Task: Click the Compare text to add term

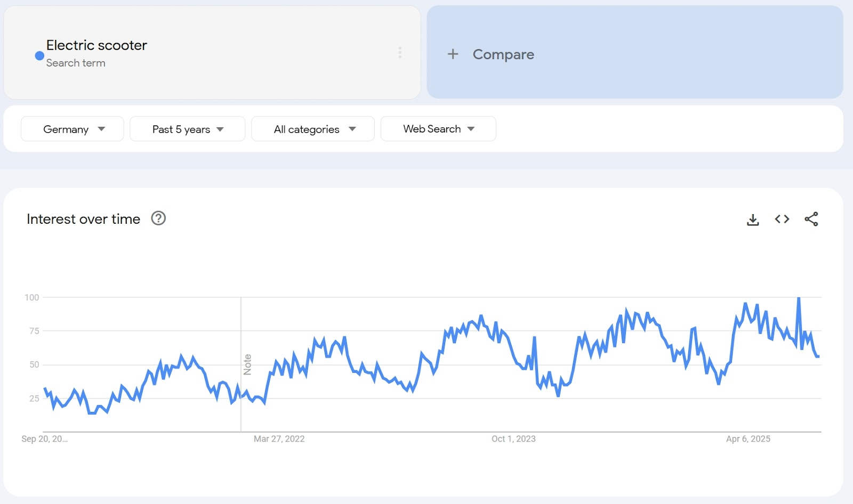Action: pyautogui.click(x=503, y=54)
